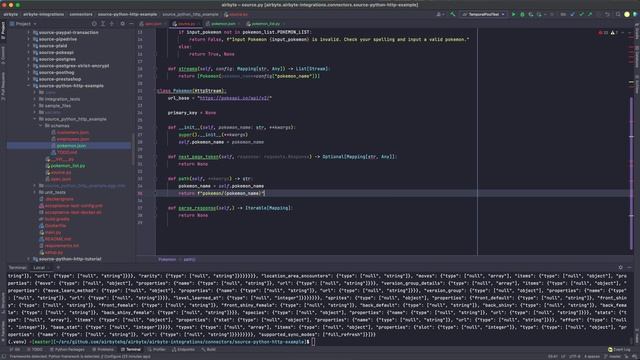Viewport: 640px width, 360px height.
Task: Open the Python Packages tool window
Action: [x=67, y=350]
